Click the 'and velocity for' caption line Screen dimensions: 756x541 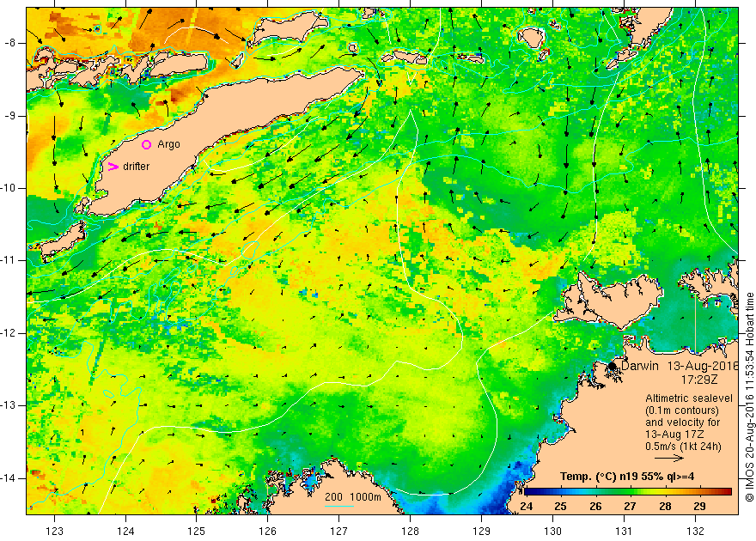683,422
